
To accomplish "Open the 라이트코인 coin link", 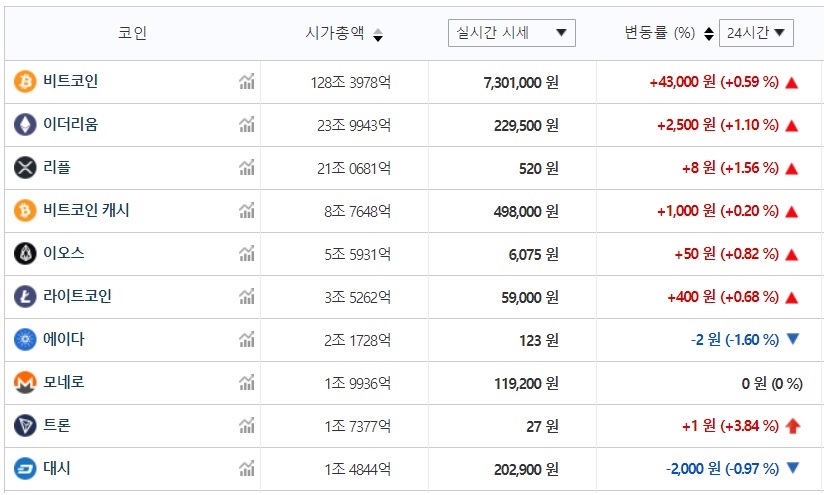I will pyautogui.click(x=77, y=297).
